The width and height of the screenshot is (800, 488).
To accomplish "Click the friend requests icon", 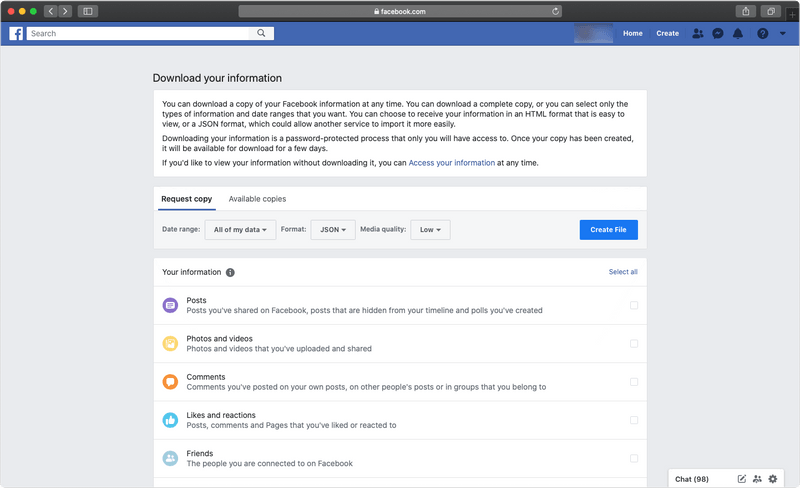I will (x=697, y=34).
